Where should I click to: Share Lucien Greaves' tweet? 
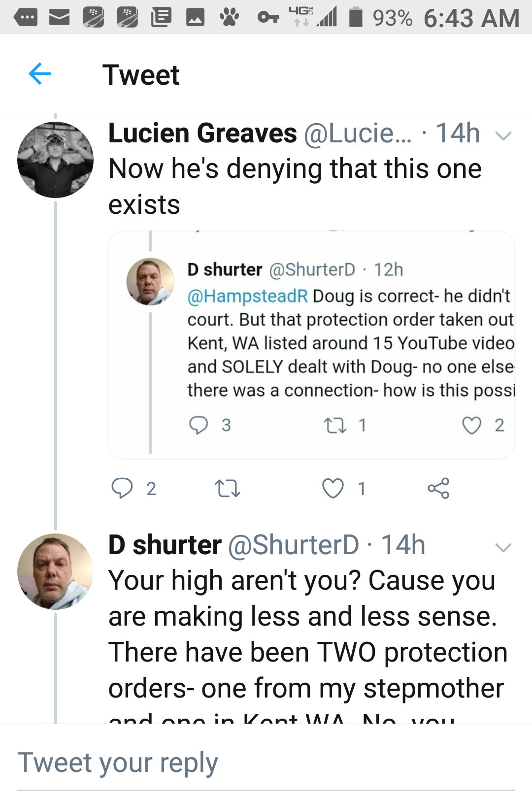pos(438,488)
